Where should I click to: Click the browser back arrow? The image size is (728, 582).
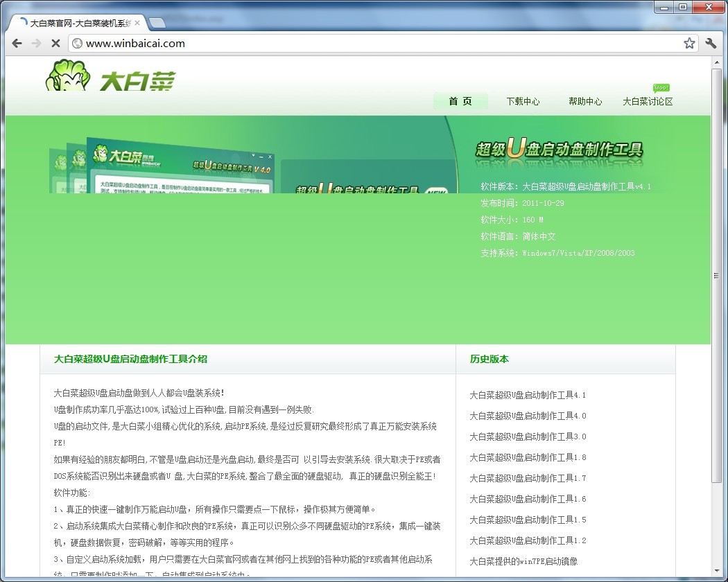point(17,43)
